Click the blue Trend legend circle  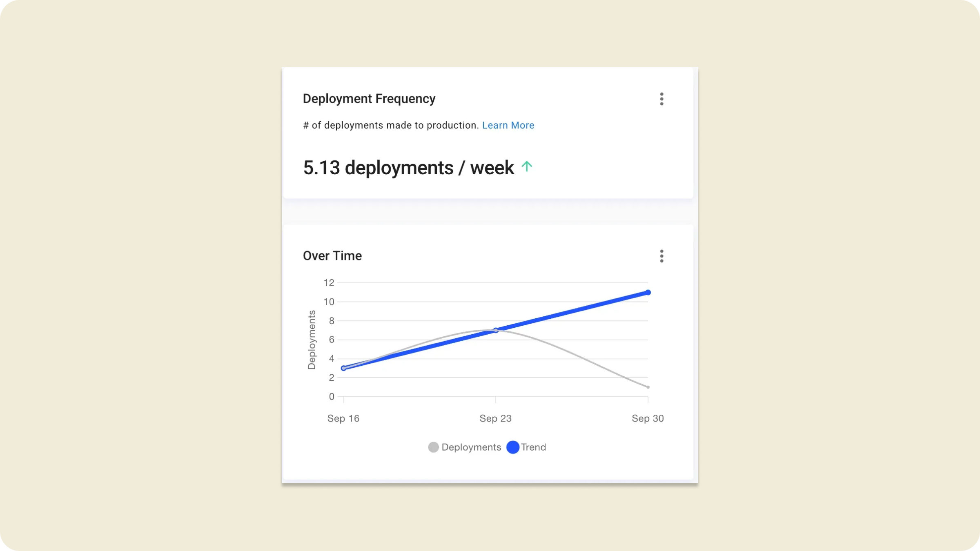(x=512, y=447)
